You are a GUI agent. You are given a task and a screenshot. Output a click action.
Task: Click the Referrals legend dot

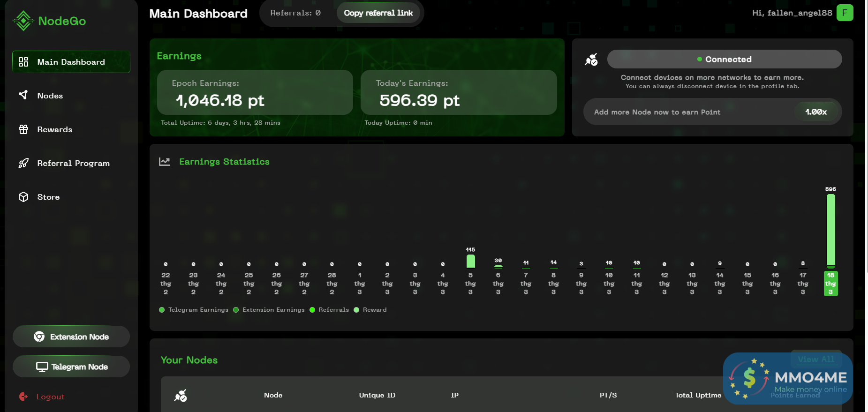[312, 310]
